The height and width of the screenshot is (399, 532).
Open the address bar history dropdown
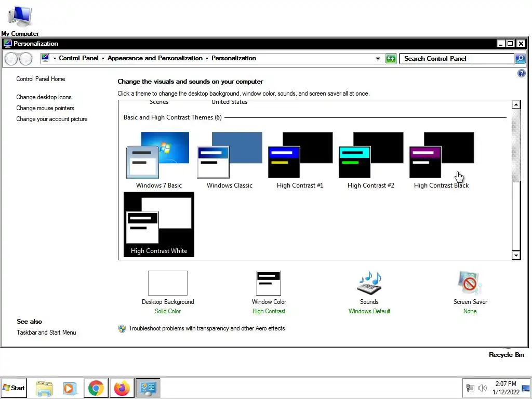[378, 59]
